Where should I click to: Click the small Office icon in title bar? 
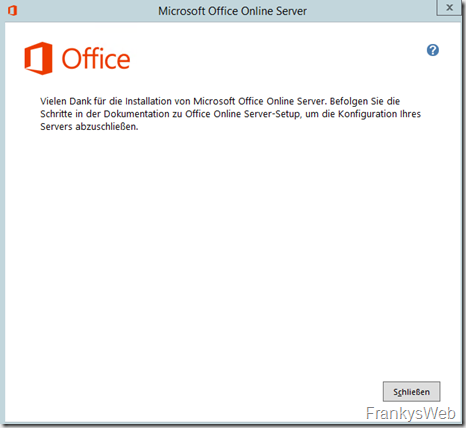[x=13, y=11]
